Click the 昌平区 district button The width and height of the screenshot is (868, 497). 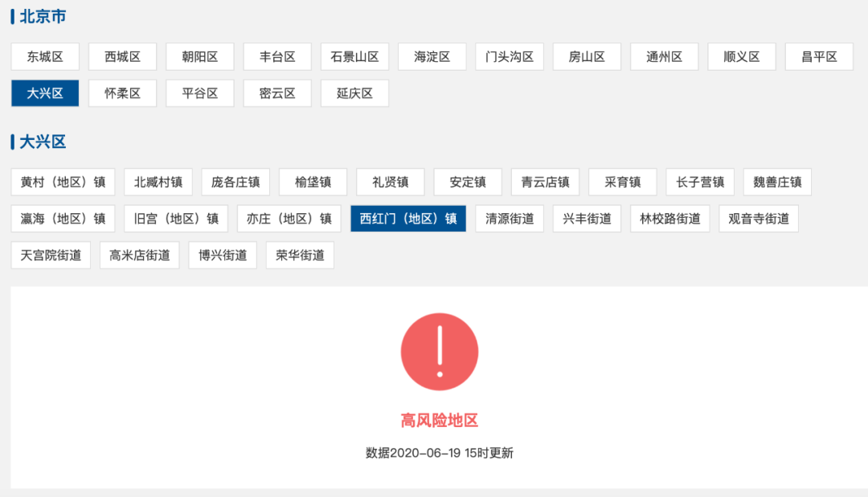click(819, 56)
